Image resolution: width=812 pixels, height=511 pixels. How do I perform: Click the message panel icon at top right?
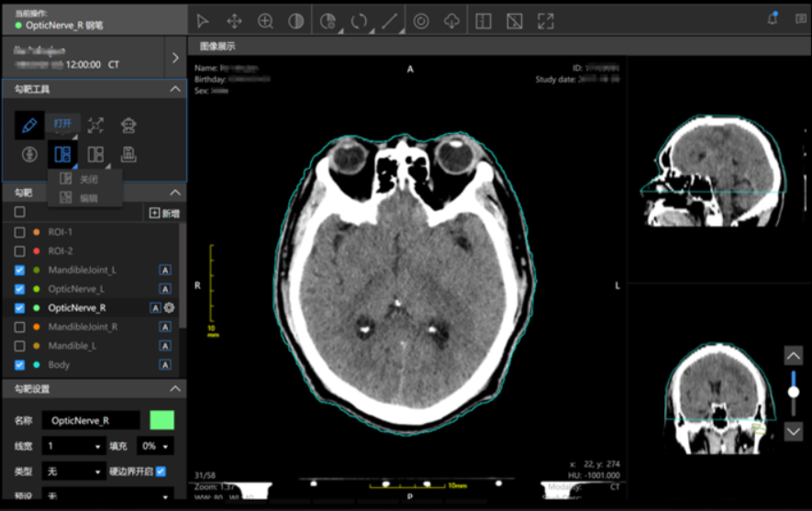point(801,18)
